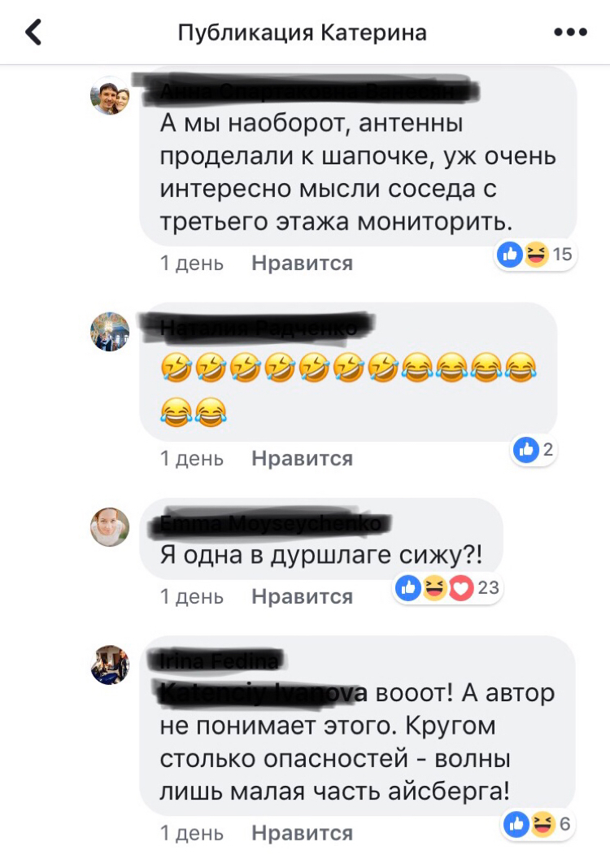Open redacted author name above antenna comment
The height and width of the screenshot is (868, 610).
click(310, 90)
